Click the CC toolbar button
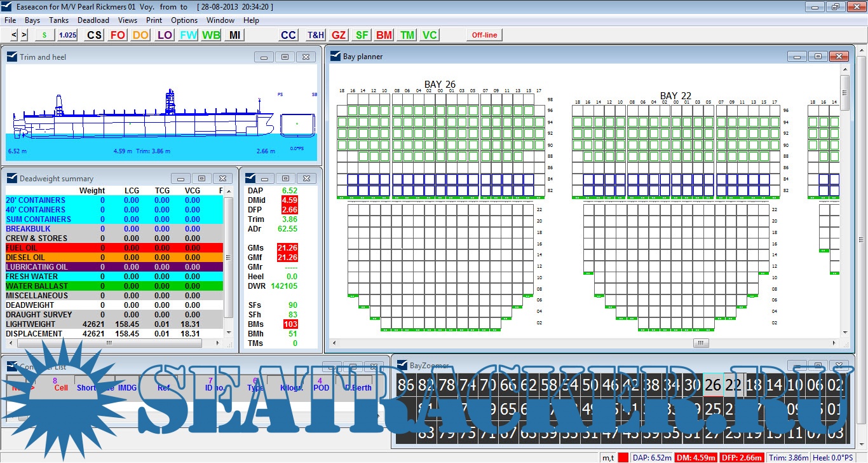The height and width of the screenshot is (463, 868). click(288, 35)
